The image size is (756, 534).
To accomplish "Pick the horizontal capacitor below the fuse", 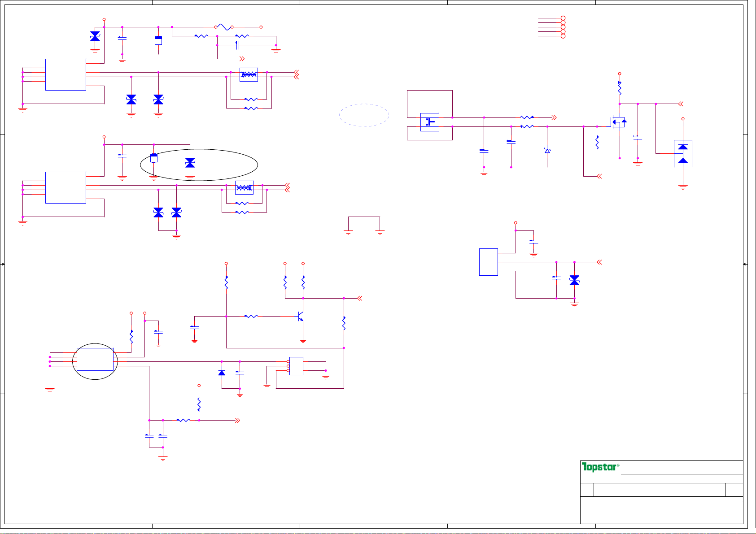I will point(238,45).
